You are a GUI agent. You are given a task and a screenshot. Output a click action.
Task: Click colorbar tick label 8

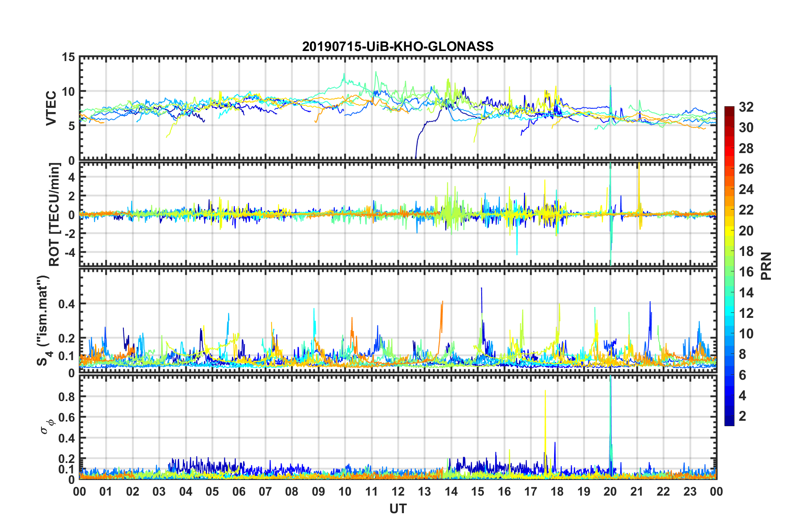pyautogui.click(x=742, y=354)
